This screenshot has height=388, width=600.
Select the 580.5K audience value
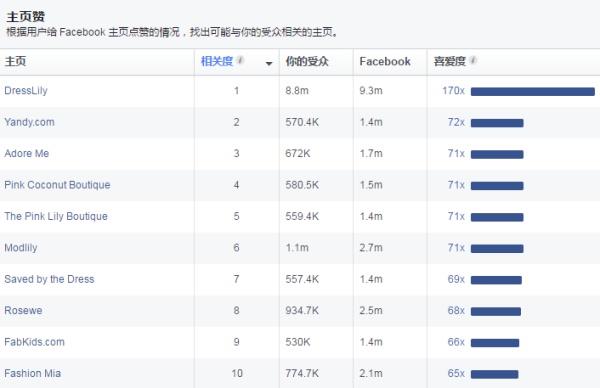302,185
